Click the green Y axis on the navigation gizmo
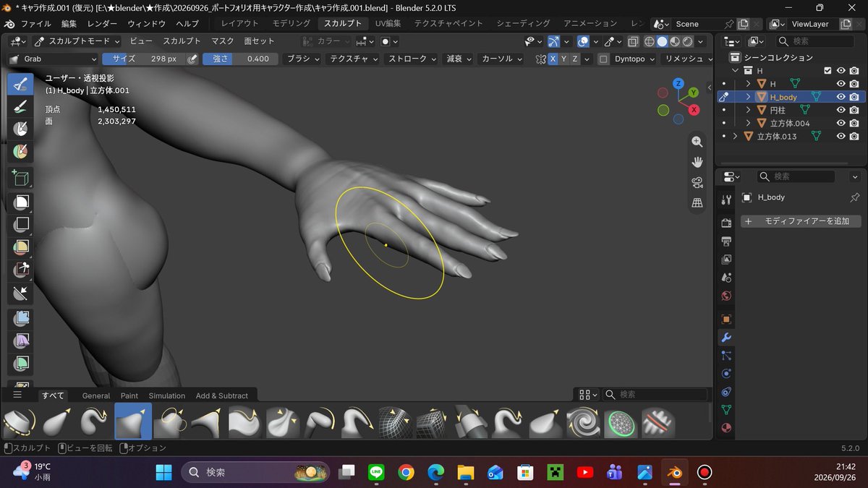Viewport: 868px width, 488px height. point(693,93)
